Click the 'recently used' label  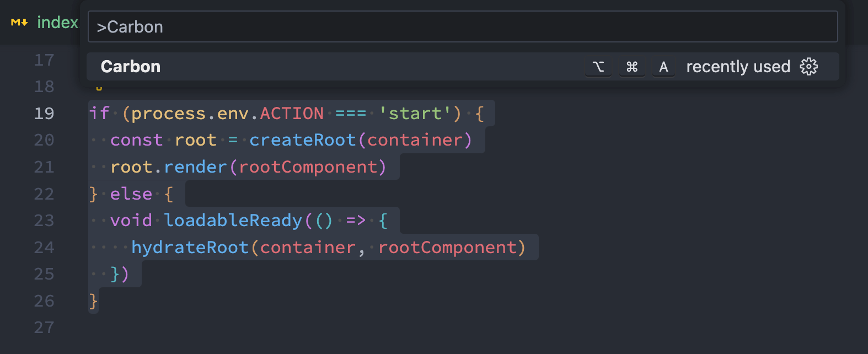pos(738,67)
